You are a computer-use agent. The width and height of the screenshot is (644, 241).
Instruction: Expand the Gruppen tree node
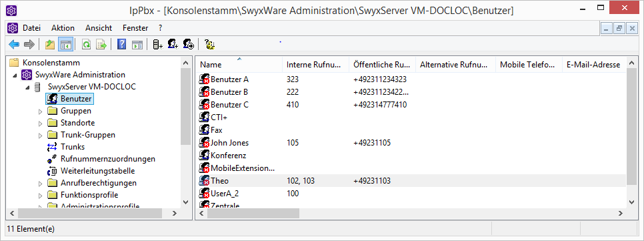tap(40, 111)
